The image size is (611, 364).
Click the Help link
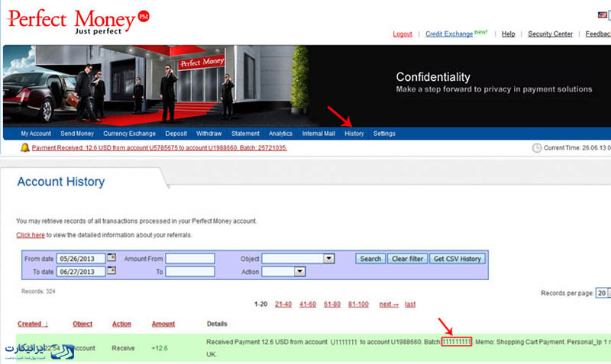pos(508,34)
